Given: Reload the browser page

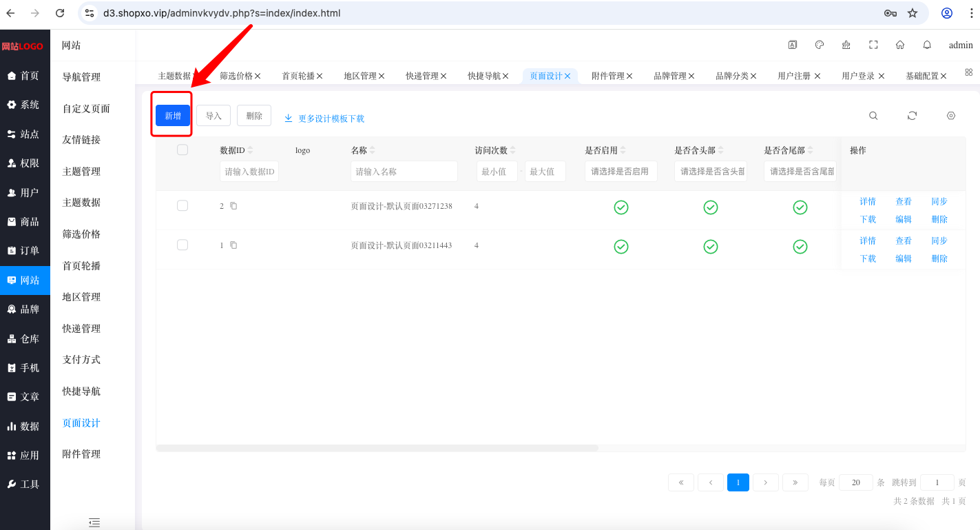Looking at the screenshot, I should 60,13.
